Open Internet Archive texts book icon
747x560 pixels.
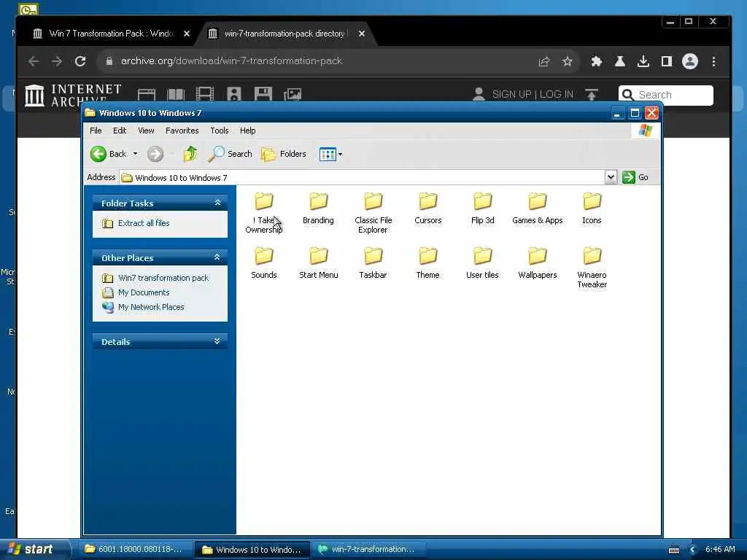click(x=176, y=94)
